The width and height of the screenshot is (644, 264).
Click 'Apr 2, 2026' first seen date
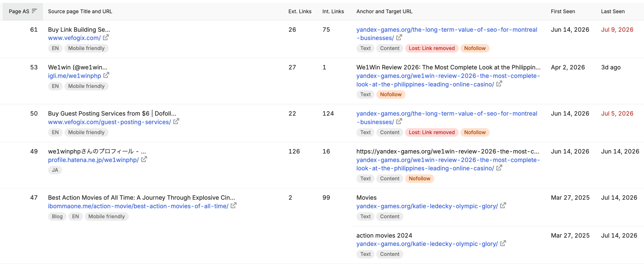(x=568, y=67)
